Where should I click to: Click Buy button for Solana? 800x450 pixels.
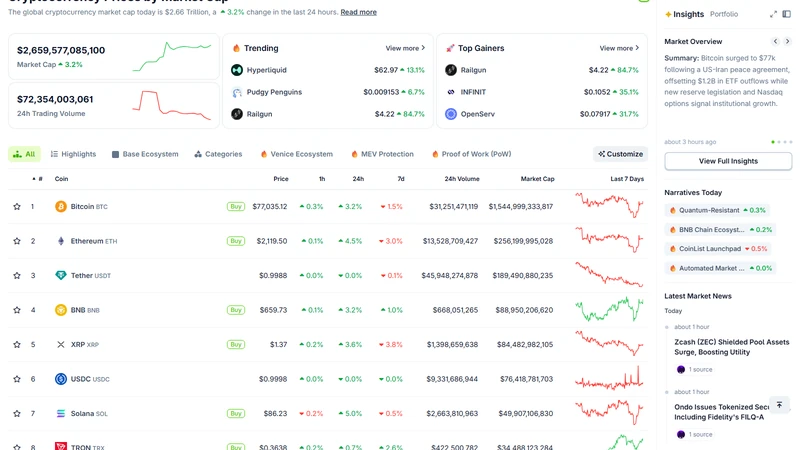coord(236,413)
